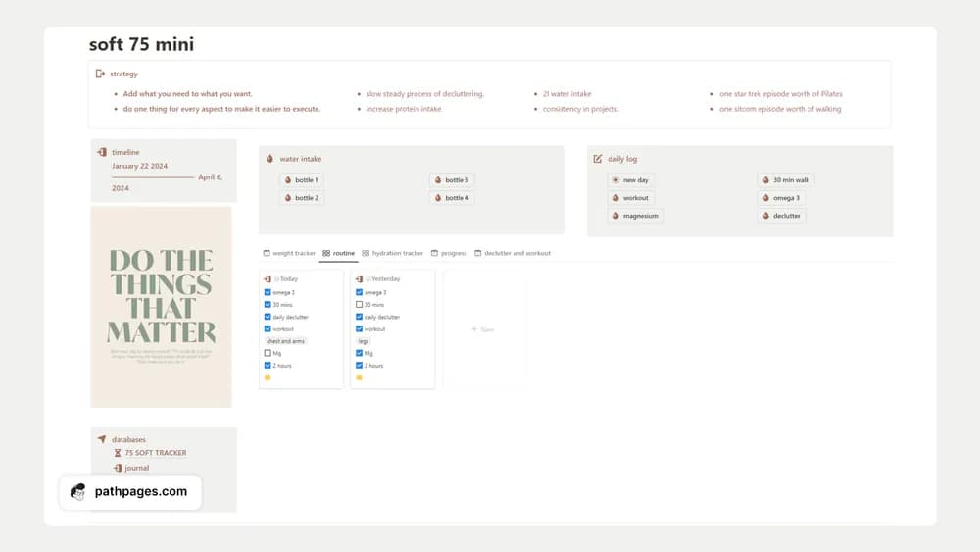Select the routine tab
The height and width of the screenshot is (552, 980).
click(339, 253)
